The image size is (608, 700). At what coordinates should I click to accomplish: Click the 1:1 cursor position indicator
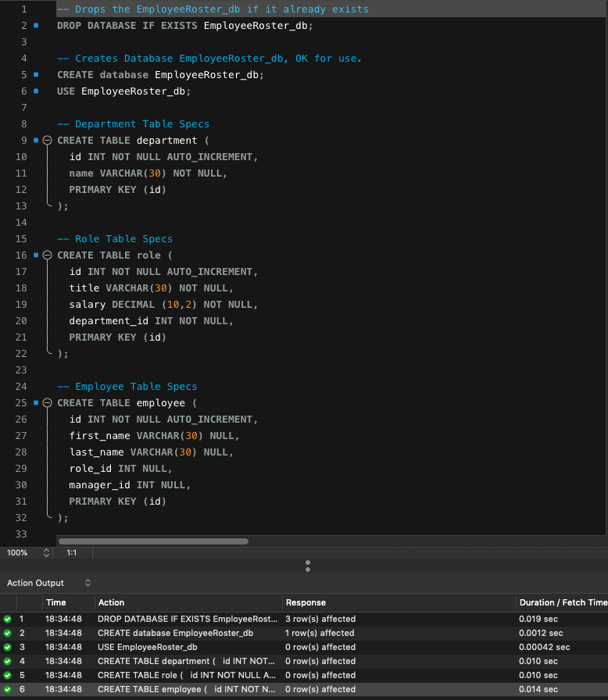click(x=71, y=552)
